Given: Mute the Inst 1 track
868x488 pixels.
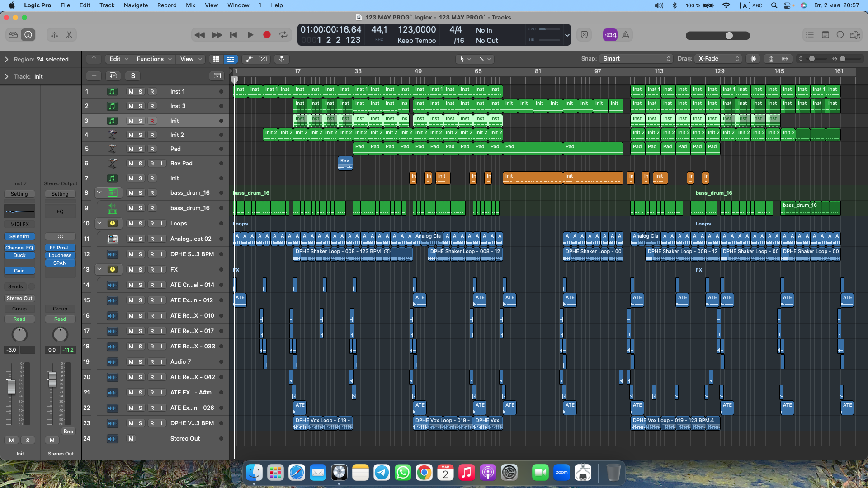Looking at the screenshot, I should [131, 92].
